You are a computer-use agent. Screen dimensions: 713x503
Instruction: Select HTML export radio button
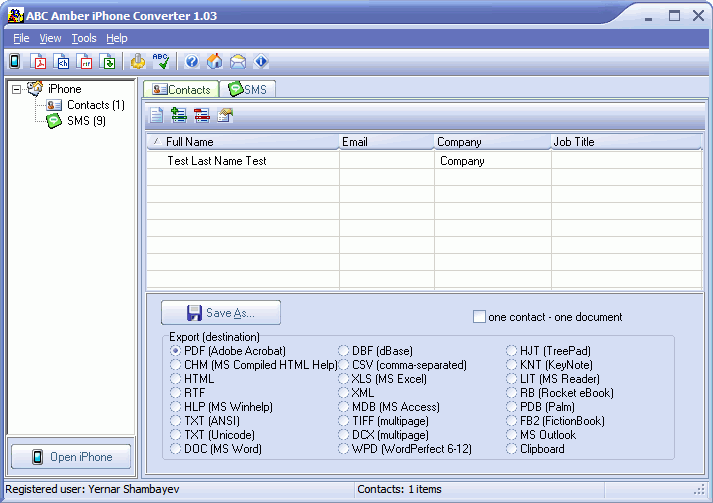pos(176,379)
